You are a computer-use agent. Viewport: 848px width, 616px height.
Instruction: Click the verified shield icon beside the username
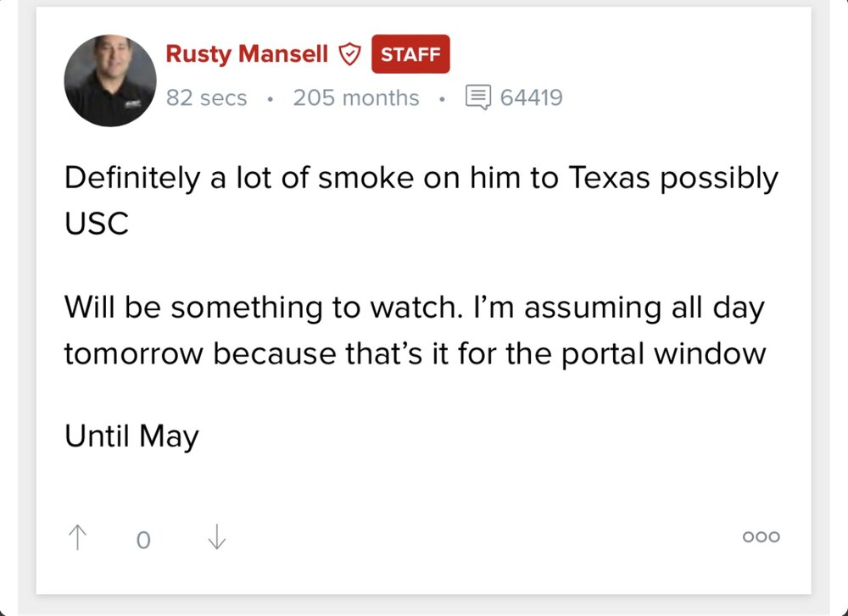click(x=349, y=54)
